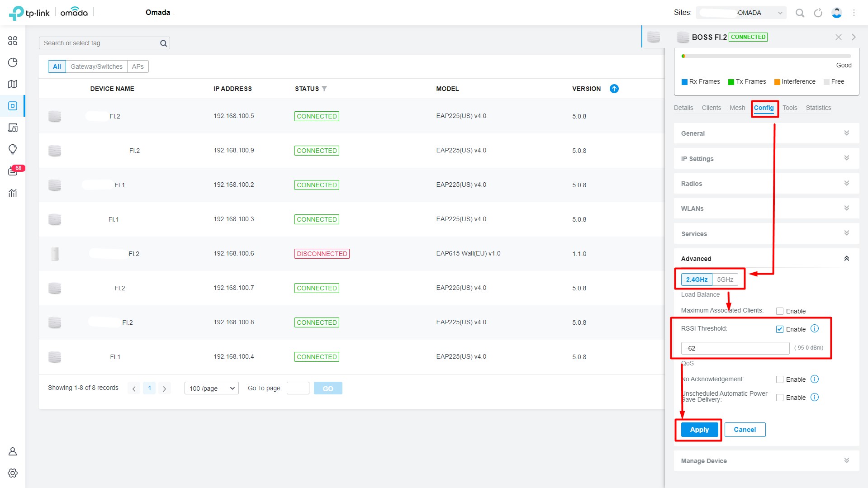Open the 100 /page dropdown
Viewport: 868px width, 488px height.
212,388
